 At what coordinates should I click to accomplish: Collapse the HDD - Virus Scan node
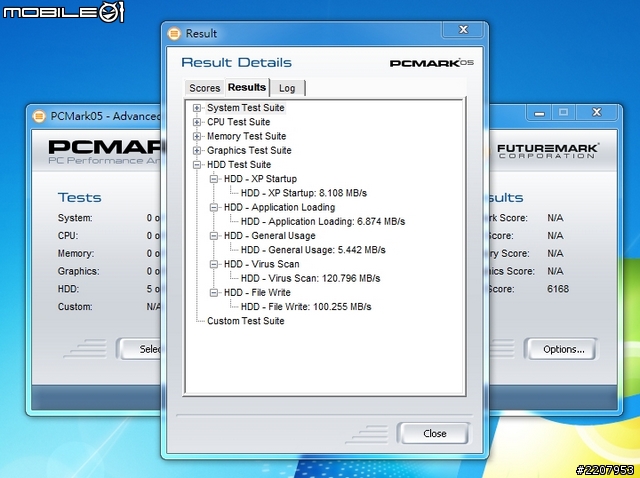214,264
